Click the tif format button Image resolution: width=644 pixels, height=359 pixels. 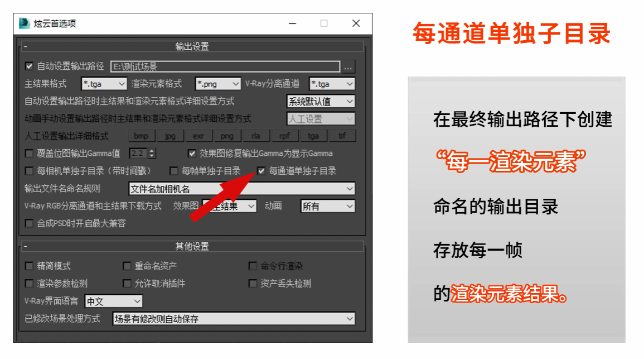point(342,136)
